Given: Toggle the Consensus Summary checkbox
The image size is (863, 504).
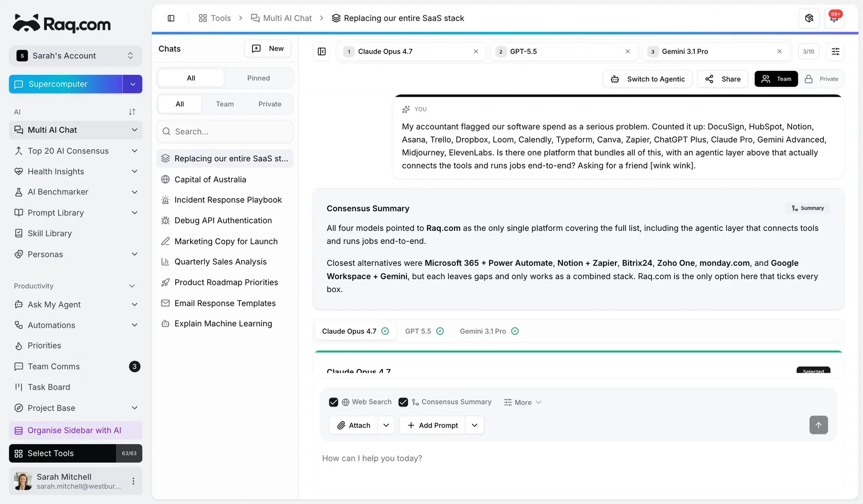Looking at the screenshot, I should [x=403, y=402].
